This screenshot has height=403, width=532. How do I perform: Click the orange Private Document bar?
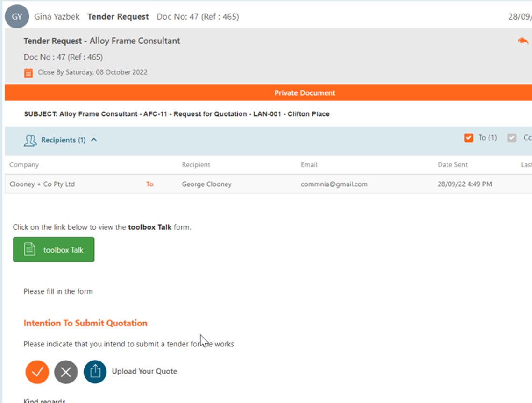tap(305, 92)
